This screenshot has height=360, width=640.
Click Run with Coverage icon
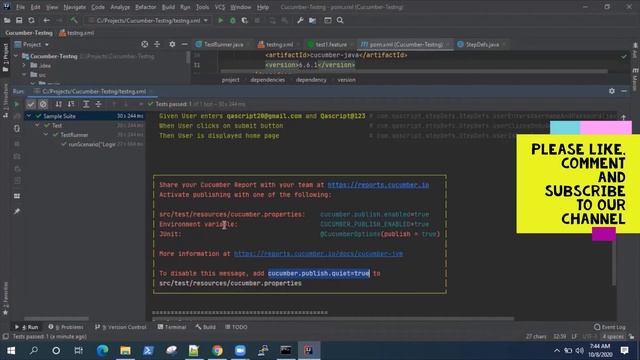click(244, 20)
